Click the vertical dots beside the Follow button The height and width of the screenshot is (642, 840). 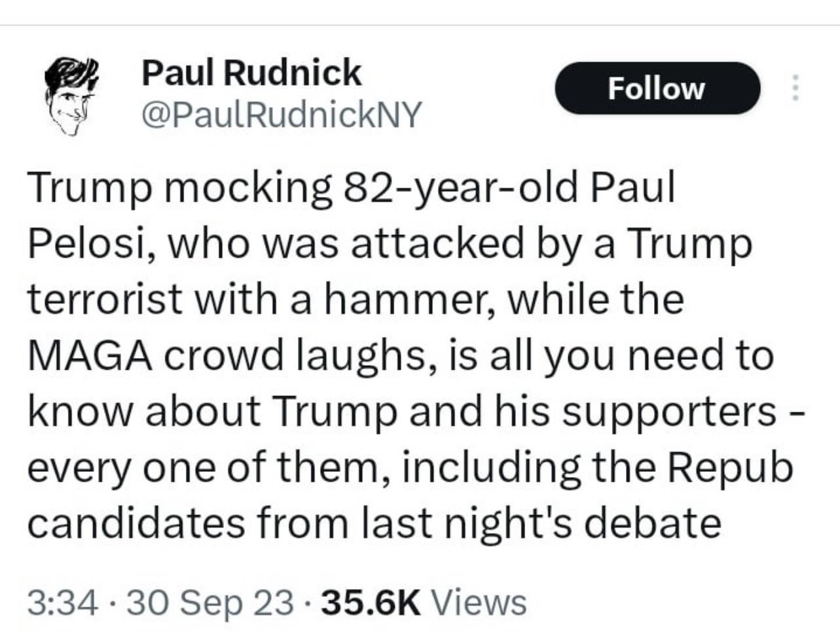[796, 88]
